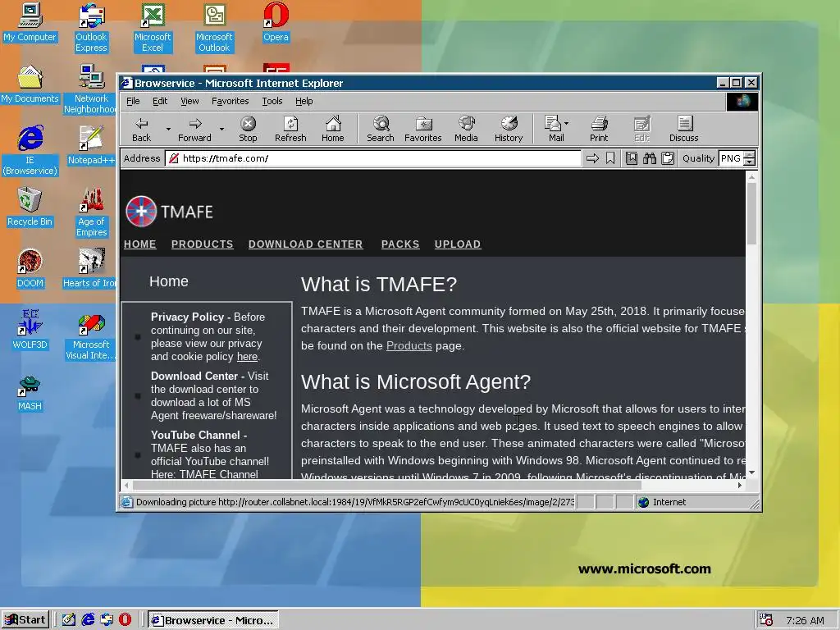This screenshot has width=840, height=630.
Task: Decrease Quality value with down arrow
Action: coord(750,162)
